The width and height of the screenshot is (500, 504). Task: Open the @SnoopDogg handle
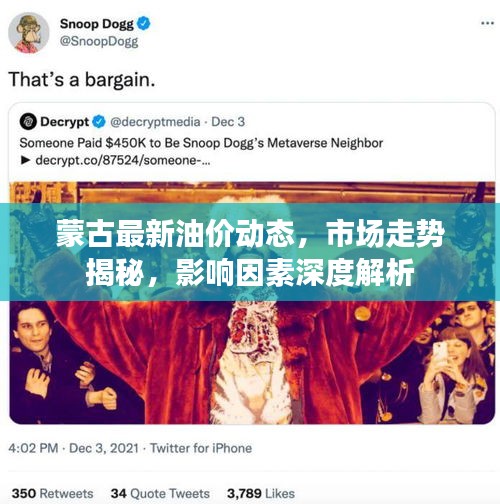click(99, 42)
